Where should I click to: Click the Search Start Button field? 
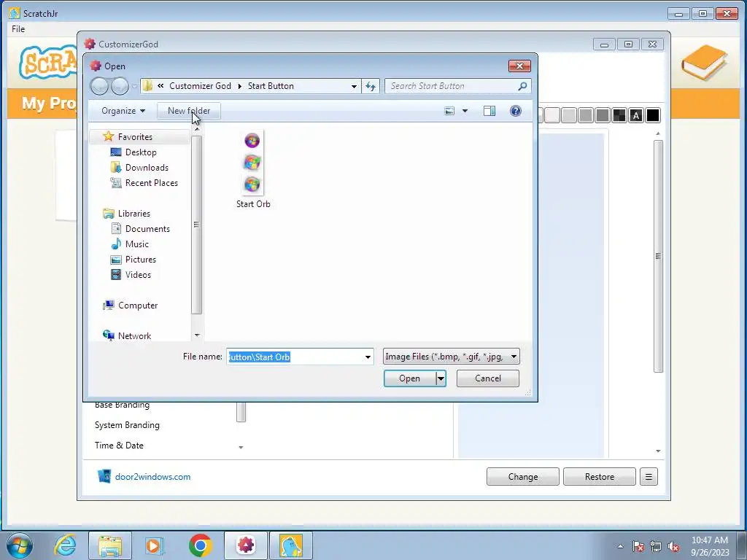click(x=450, y=86)
